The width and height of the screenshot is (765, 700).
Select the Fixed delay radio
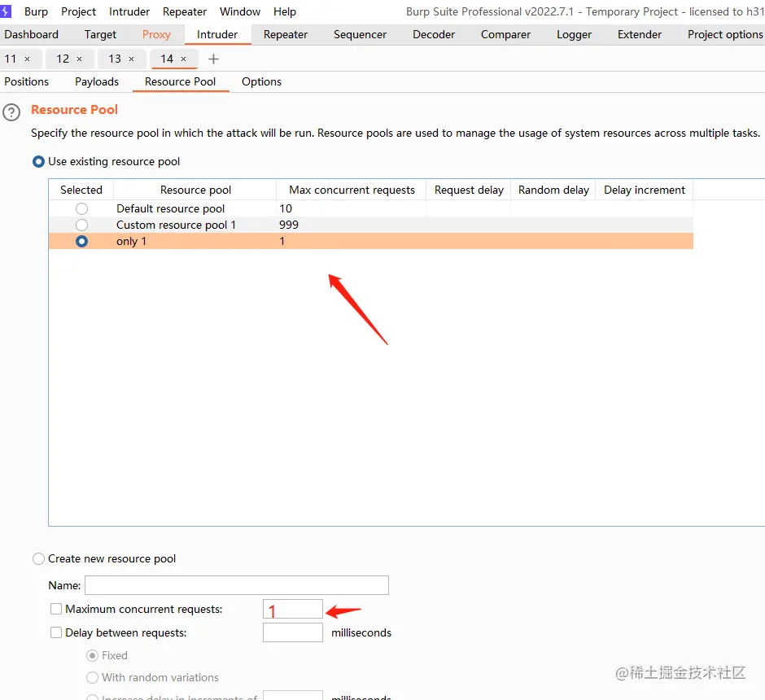92,655
